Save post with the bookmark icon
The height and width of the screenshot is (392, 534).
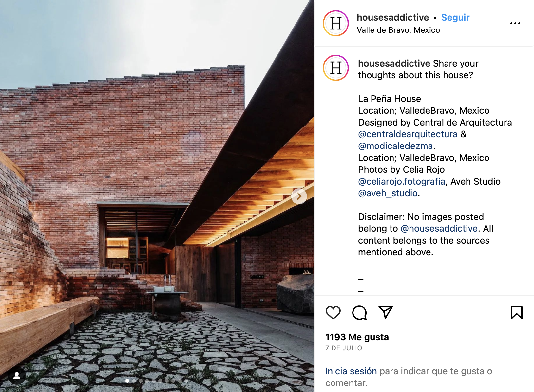click(x=517, y=313)
